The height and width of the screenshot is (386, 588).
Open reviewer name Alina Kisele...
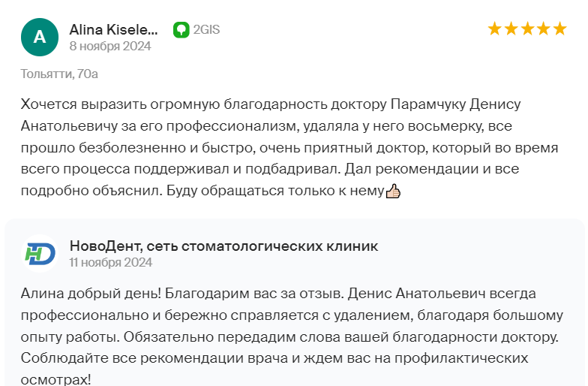114,30
